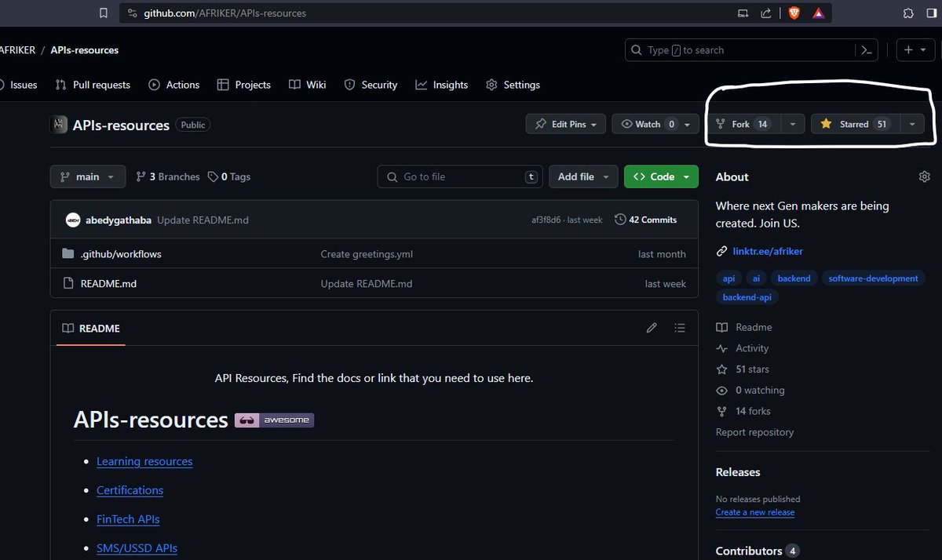View the 3 Branches link
942x560 pixels.
(168, 176)
